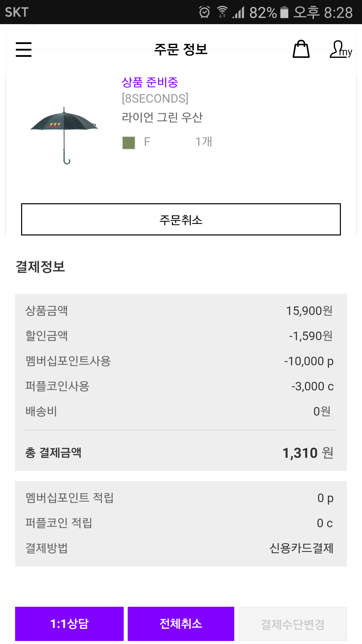This screenshot has width=362, height=644.
Task: Open the hamburger menu
Action: (x=24, y=49)
